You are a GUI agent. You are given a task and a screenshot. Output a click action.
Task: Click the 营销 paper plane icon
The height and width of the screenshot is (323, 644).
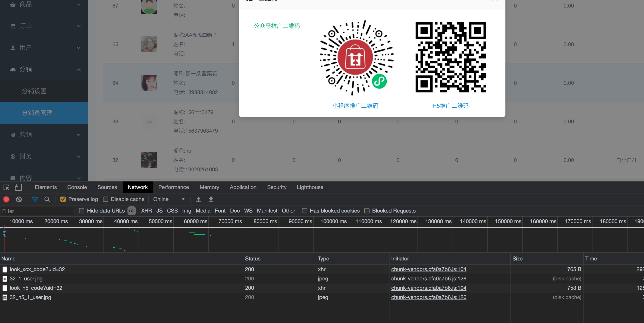tap(13, 135)
